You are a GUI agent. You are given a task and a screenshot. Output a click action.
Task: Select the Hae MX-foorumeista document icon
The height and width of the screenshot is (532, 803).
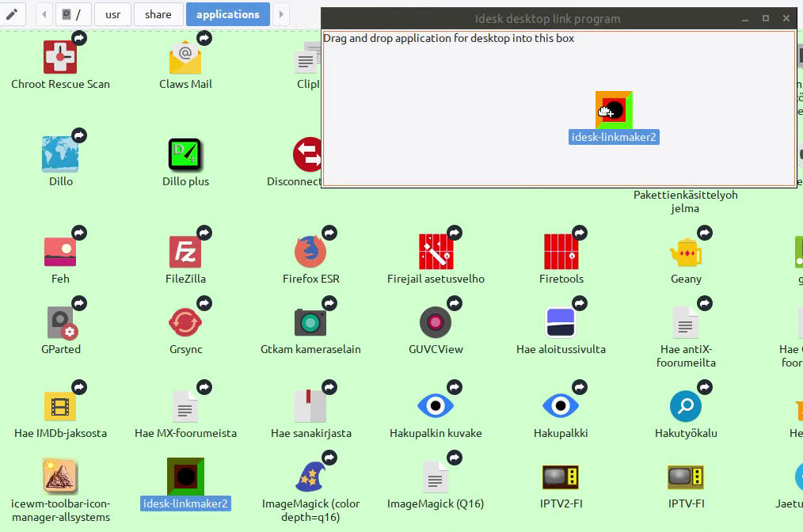click(x=185, y=407)
